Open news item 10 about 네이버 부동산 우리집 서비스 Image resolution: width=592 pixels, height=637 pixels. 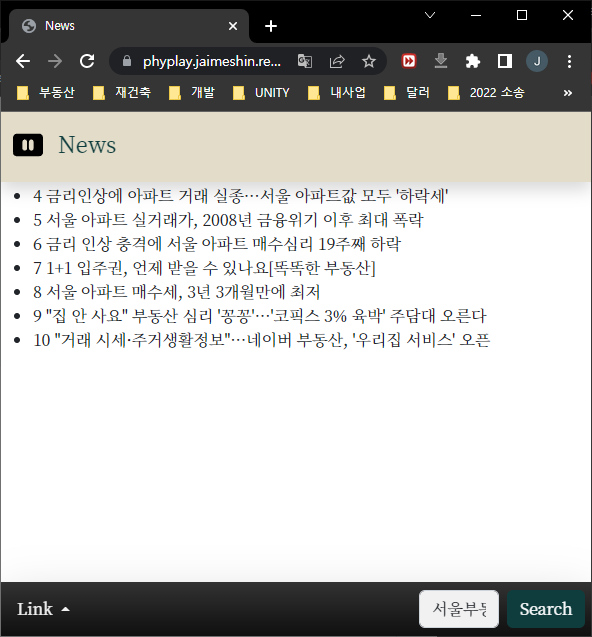coord(262,340)
